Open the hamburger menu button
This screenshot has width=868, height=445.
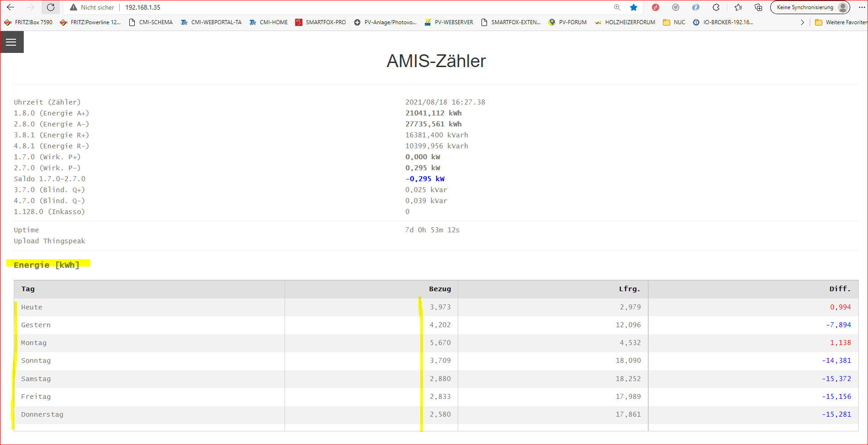(x=11, y=42)
